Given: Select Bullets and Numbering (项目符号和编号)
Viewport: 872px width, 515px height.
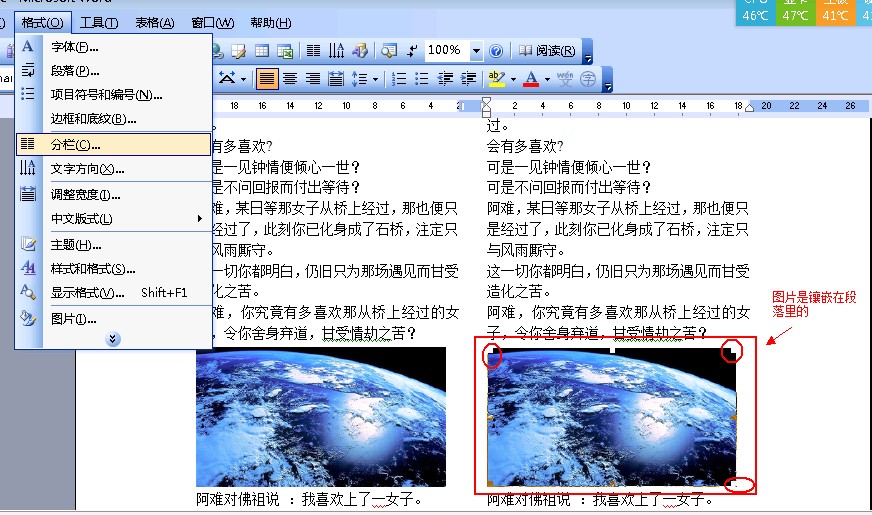Looking at the screenshot, I should click(114, 95).
